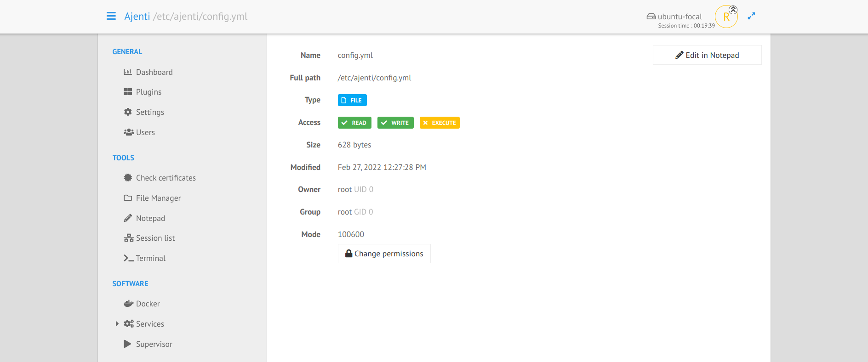Image resolution: width=868 pixels, height=362 pixels.
Task: Click the Change permissions button
Action: coord(384,254)
